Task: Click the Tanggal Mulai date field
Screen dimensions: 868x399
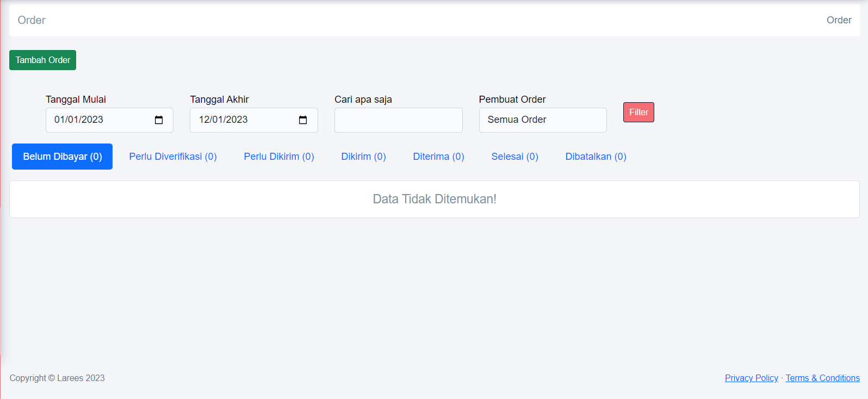Action: (x=98, y=120)
